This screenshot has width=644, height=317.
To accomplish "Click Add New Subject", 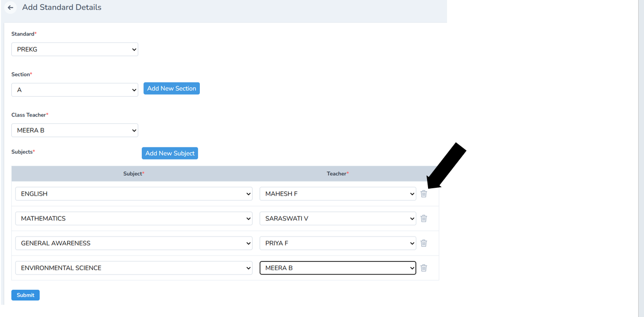I will 170,153.
